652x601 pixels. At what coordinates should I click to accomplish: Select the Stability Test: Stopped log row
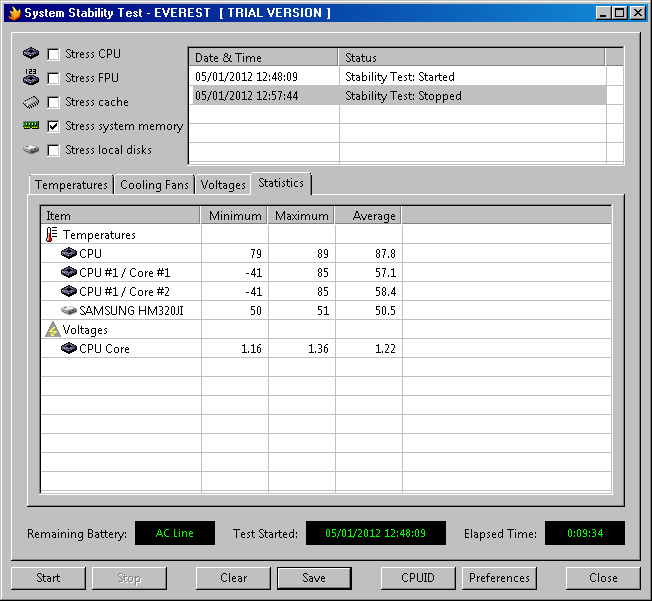(x=400, y=96)
